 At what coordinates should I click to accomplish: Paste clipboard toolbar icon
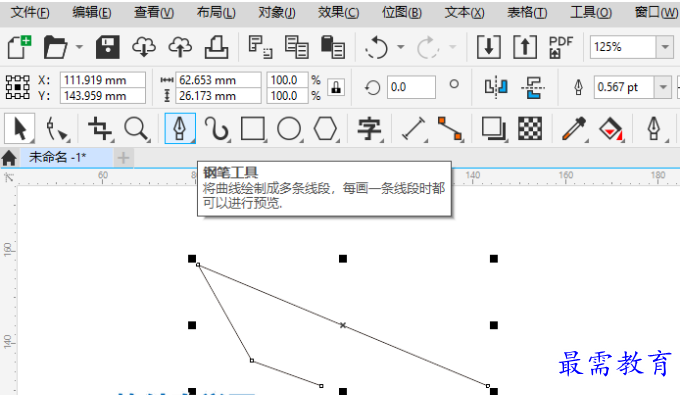click(333, 47)
